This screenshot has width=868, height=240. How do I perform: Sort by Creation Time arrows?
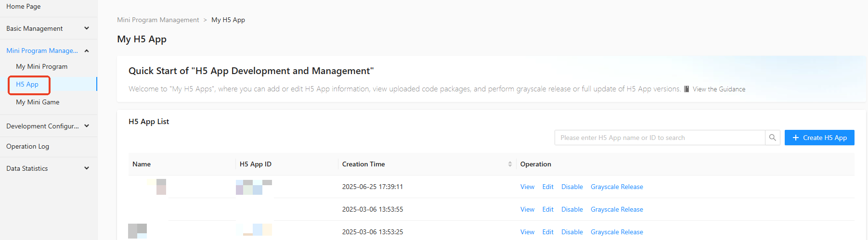pos(510,164)
